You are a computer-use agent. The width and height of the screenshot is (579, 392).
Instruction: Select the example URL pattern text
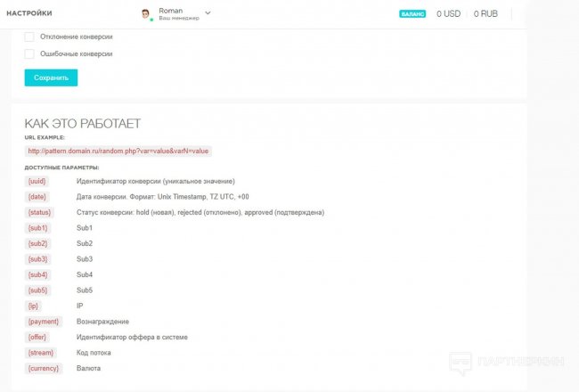coord(118,151)
